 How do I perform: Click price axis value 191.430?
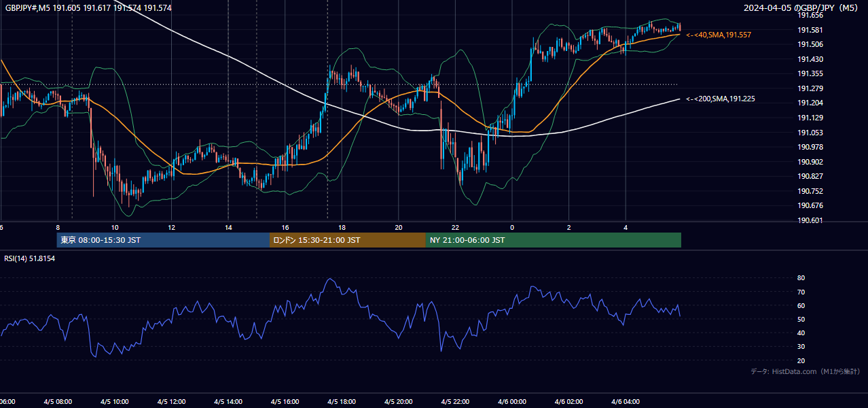[810, 59]
